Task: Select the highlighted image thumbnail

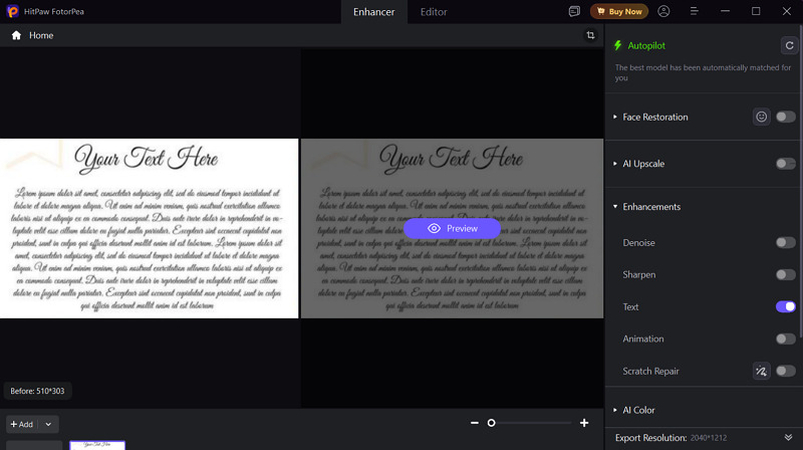Action: click(97, 445)
